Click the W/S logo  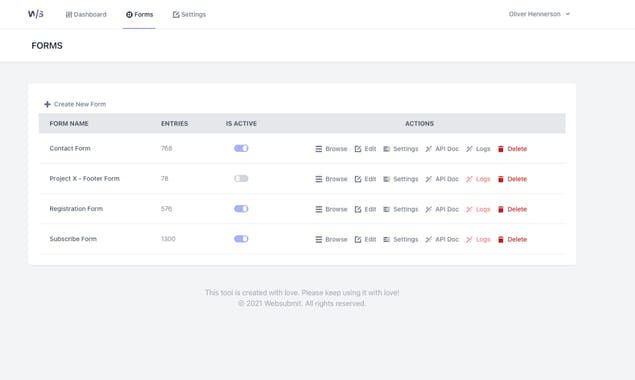(x=36, y=14)
